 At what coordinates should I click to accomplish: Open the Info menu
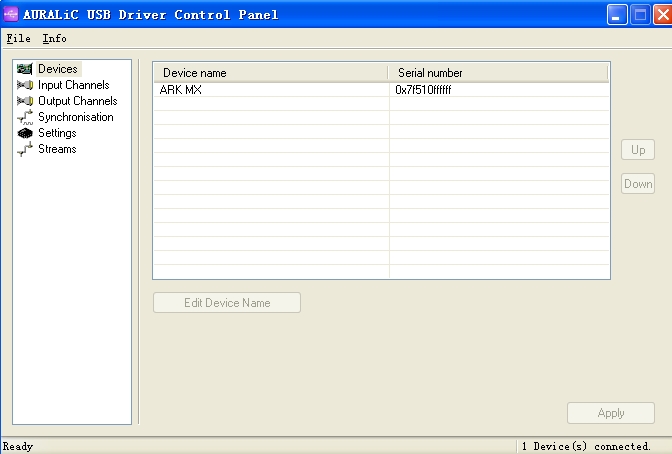54,39
